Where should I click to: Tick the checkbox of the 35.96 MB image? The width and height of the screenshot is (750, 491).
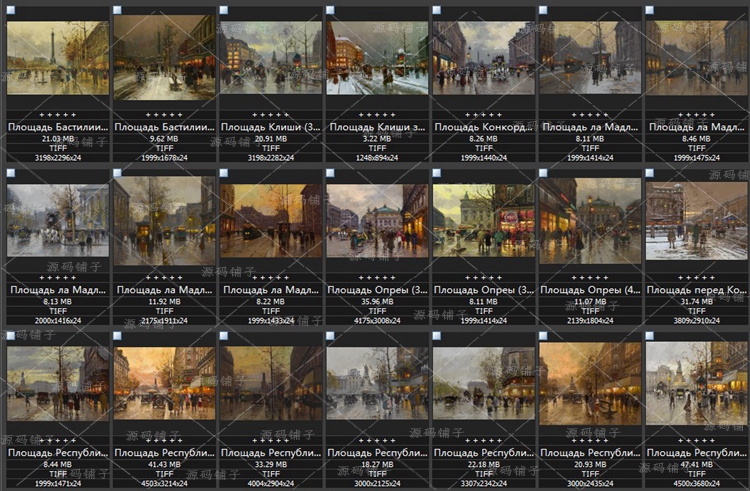pos(330,173)
